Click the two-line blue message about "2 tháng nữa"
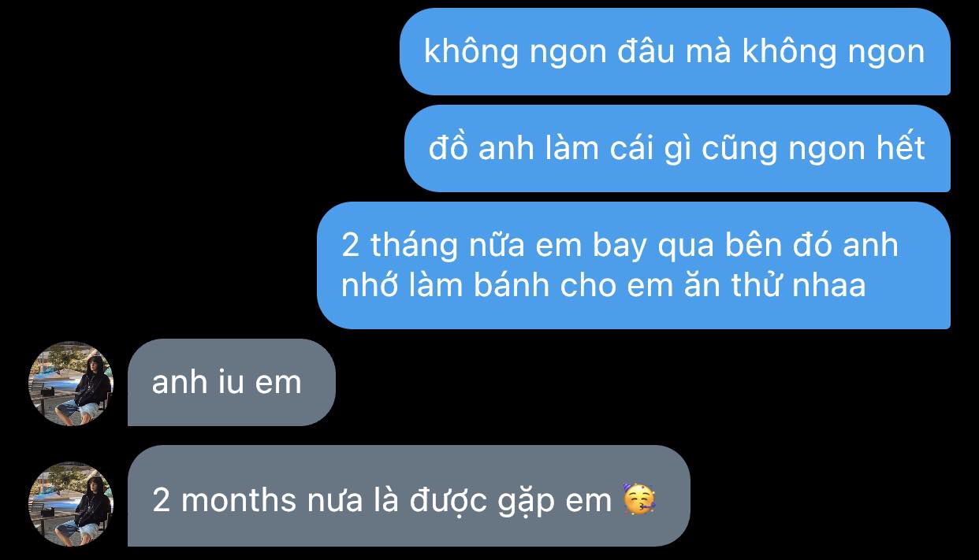Image resolution: width=979 pixels, height=560 pixels. tap(634, 265)
